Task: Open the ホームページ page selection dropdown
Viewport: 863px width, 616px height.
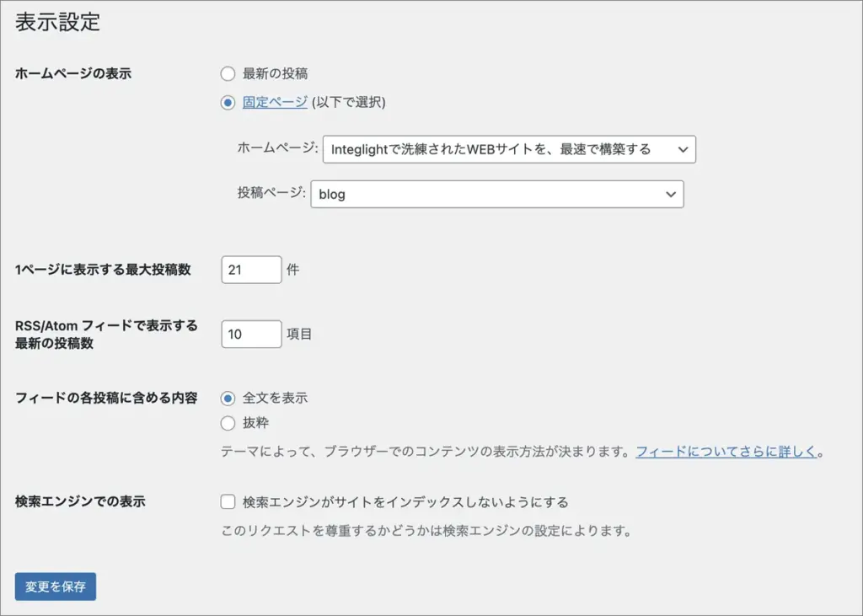Action: [497, 149]
